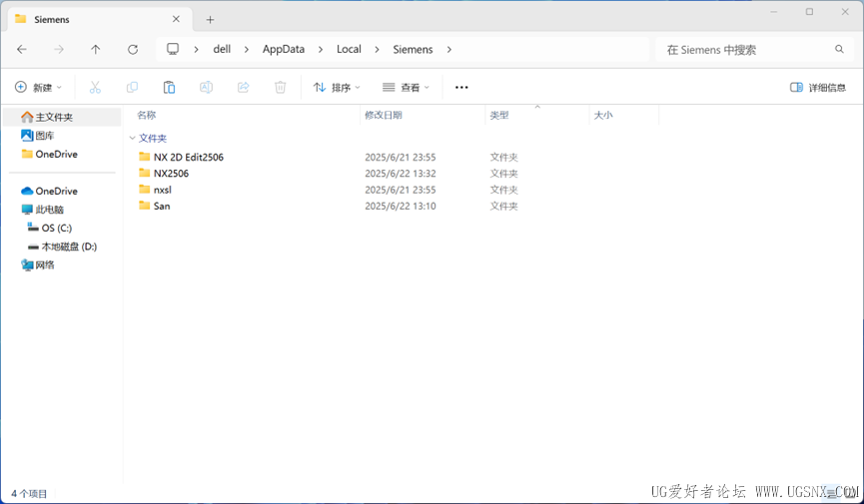Sort by the 修改日期 column header
Viewport: 864px width, 504px height.
click(384, 115)
